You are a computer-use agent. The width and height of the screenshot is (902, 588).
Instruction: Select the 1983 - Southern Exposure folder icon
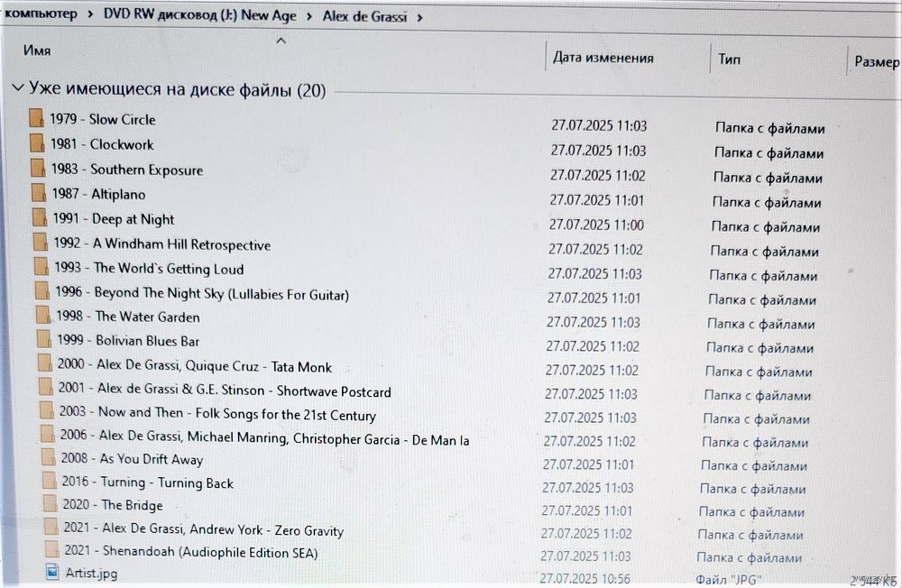pos(37,168)
